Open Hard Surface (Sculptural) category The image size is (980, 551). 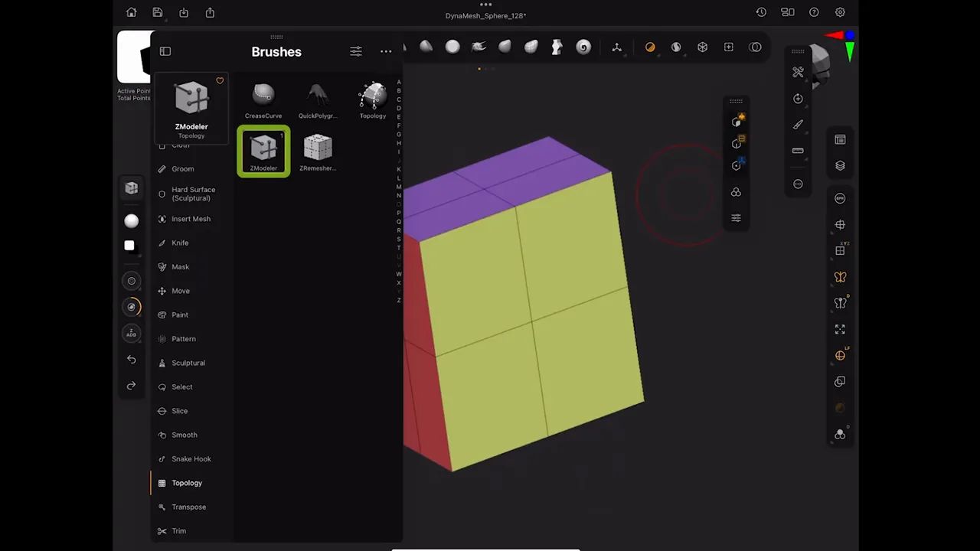192,194
